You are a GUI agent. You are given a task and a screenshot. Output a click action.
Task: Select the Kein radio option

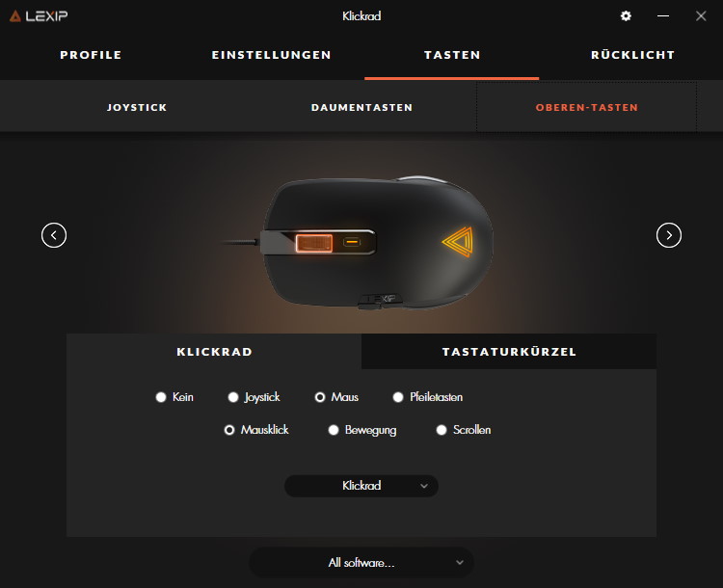174,397
